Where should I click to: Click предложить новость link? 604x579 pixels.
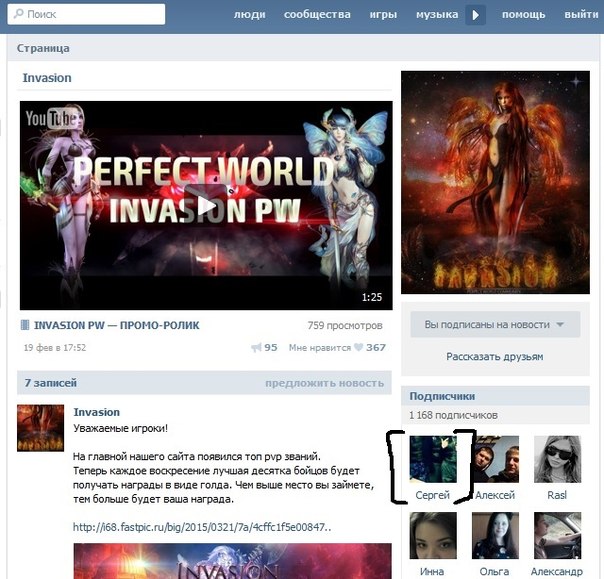pyautogui.click(x=324, y=383)
